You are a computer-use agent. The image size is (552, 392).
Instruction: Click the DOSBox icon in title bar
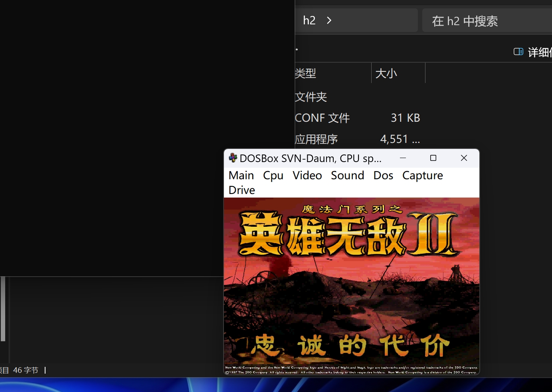[x=233, y=158]
